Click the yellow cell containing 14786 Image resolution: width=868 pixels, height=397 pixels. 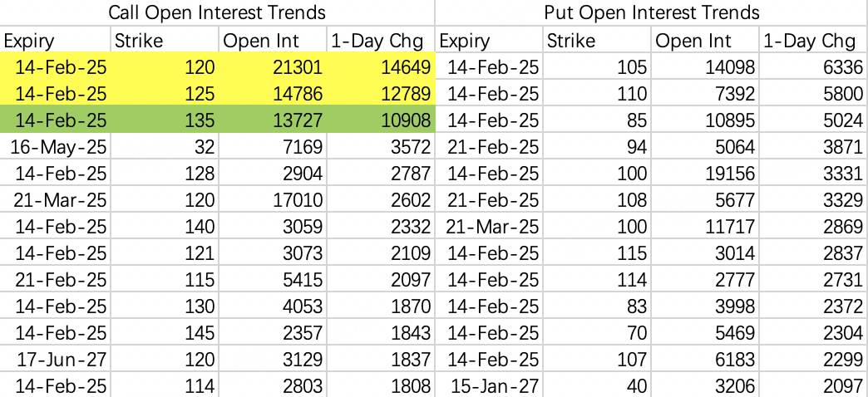[271, 94]
